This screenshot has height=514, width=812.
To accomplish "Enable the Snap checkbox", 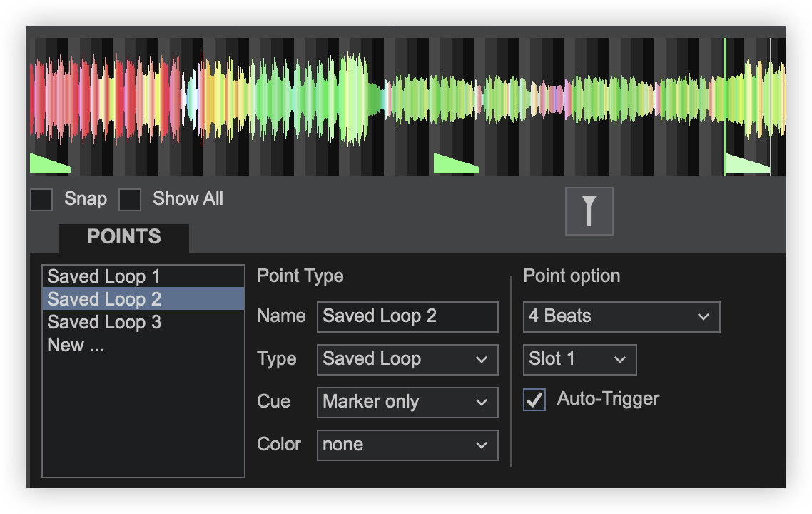I will pyautogui.click(x=42, y=200).
